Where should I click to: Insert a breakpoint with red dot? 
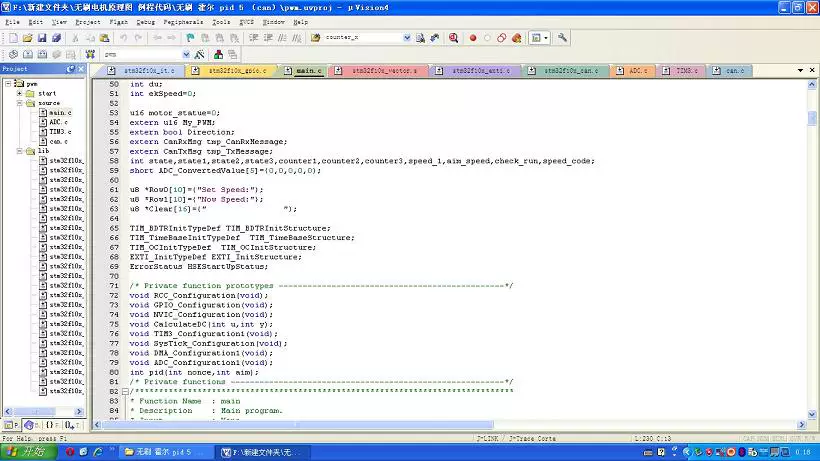(x=473, y=38)
